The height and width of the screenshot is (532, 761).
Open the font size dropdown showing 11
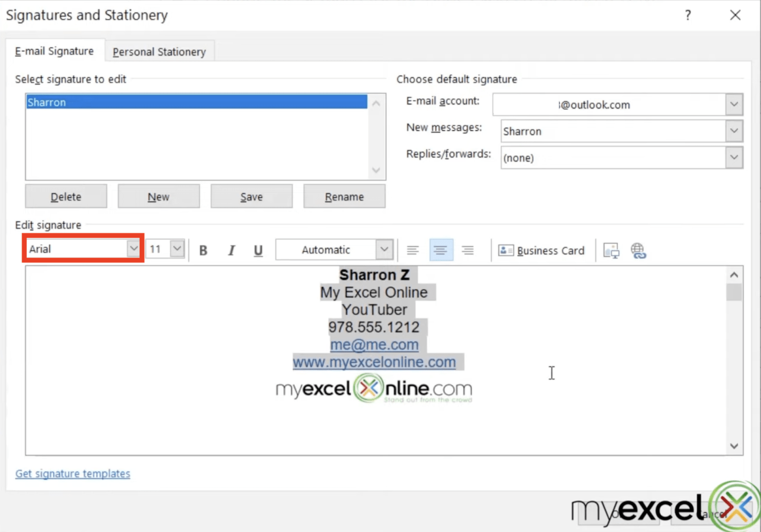(176, 248)
